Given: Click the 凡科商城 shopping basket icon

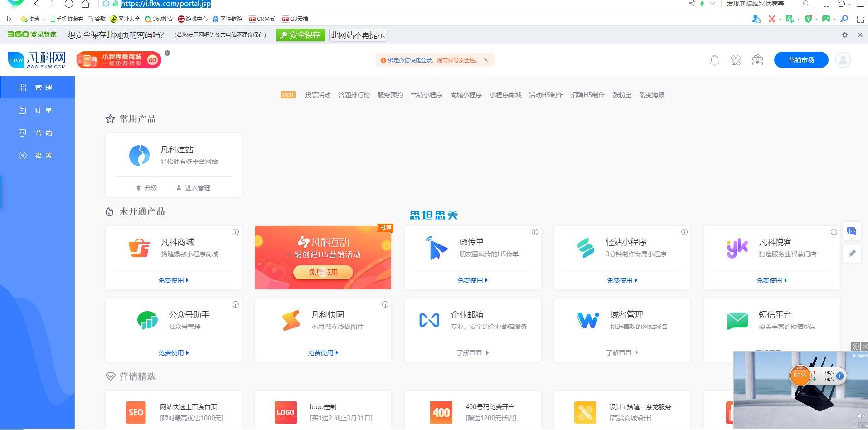Looking at the screenshot, I should pos(139,248).
